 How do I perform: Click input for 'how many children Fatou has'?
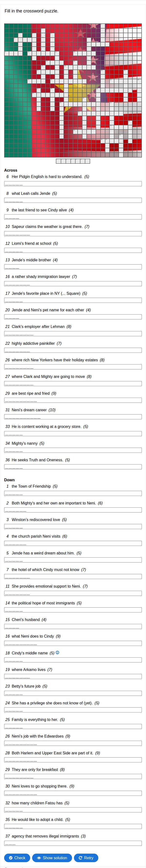(73, 810)
